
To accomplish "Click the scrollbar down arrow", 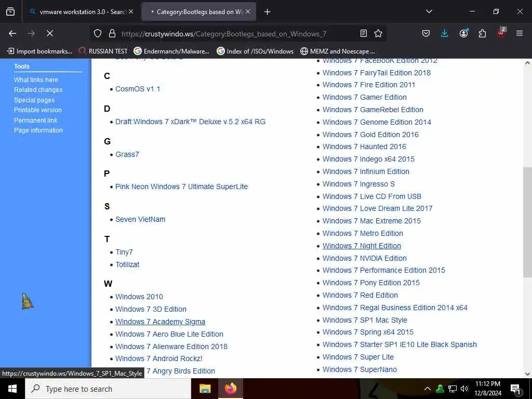I will [x=528, y=374].
